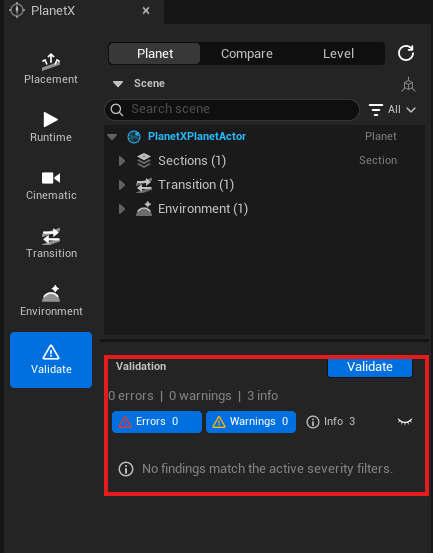Switch to the Compare tab

pyautogui.click(x=246, y=54)
